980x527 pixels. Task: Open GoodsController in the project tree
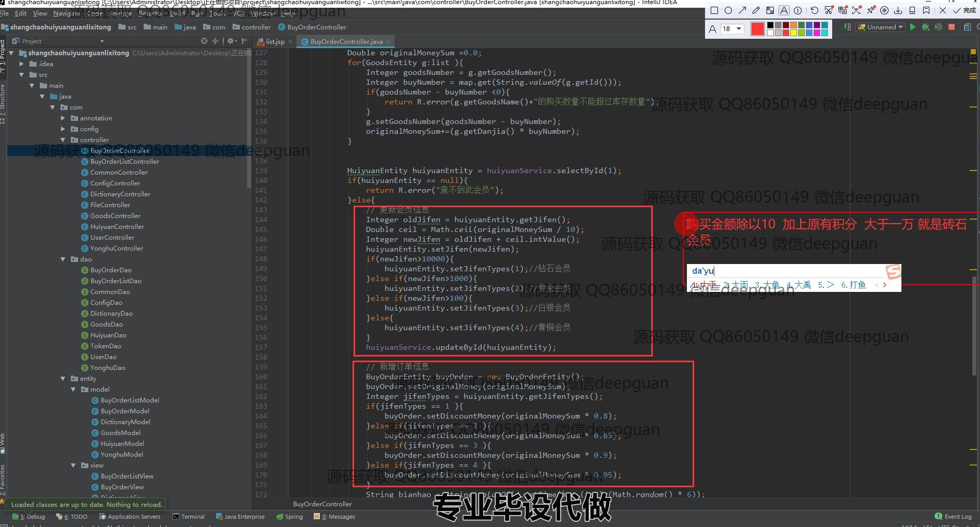click(115, 216)
